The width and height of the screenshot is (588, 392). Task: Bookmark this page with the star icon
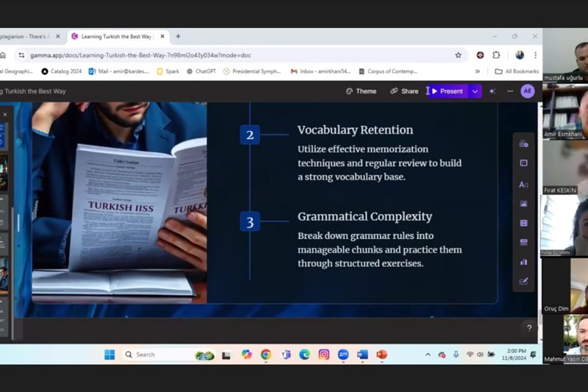coord(458,55)
